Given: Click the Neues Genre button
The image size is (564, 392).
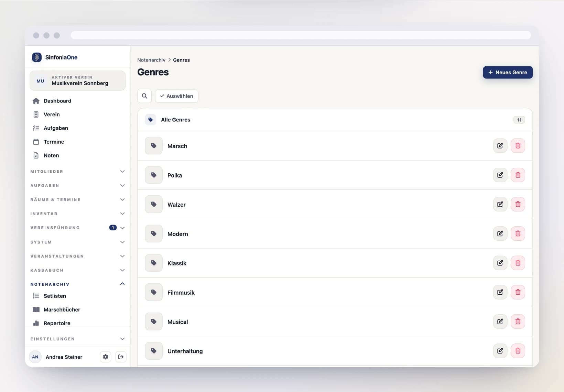Looking at the screenshot, I should click(x=508, y=73).
